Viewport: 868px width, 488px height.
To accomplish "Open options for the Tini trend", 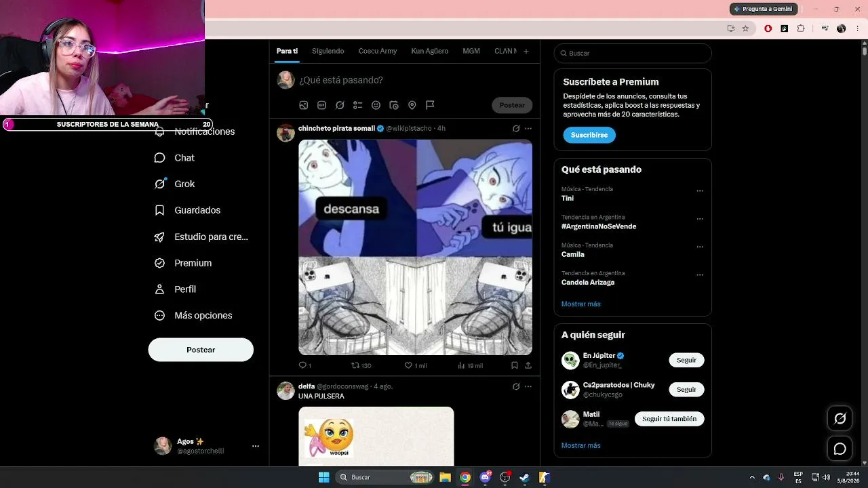I will 700,191.
